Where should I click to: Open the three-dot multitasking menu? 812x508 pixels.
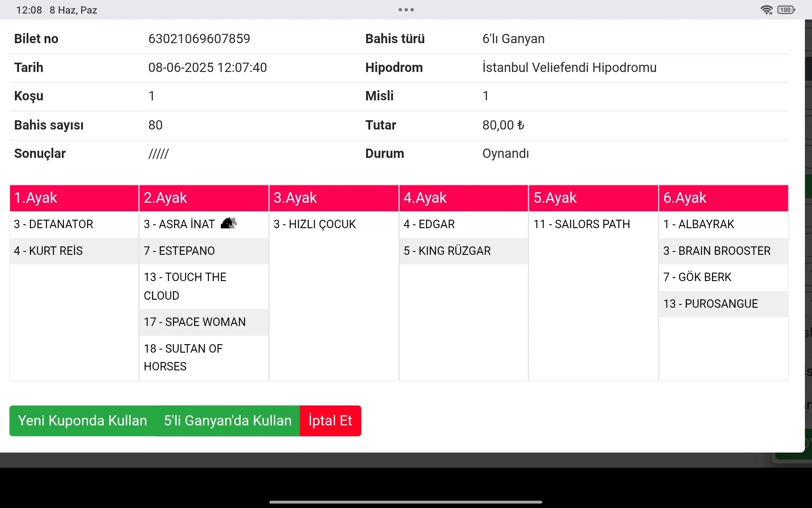pos(406,10)
